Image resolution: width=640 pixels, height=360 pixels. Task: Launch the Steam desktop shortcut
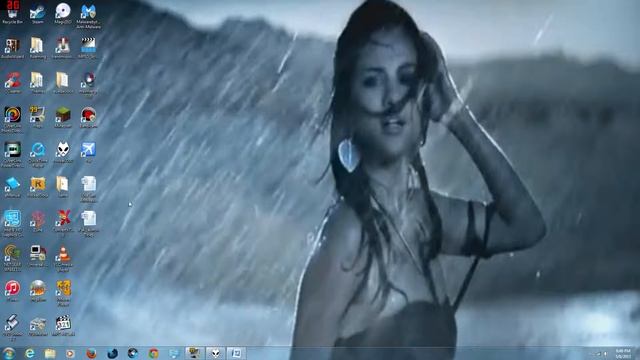click(38, 13)
